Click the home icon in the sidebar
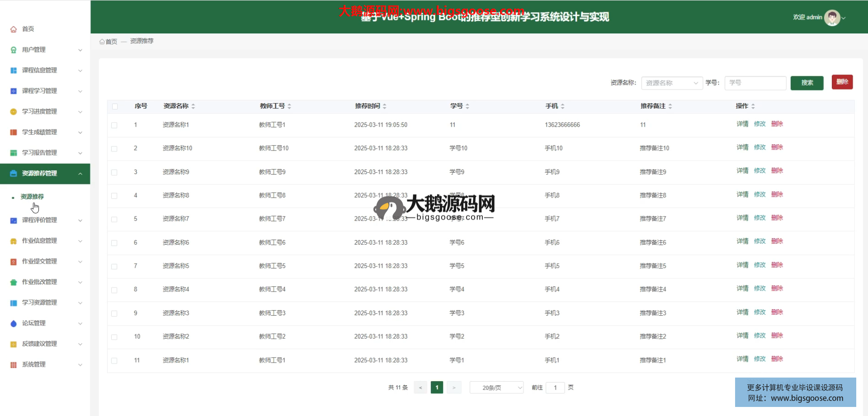 [x=14, y=29]
